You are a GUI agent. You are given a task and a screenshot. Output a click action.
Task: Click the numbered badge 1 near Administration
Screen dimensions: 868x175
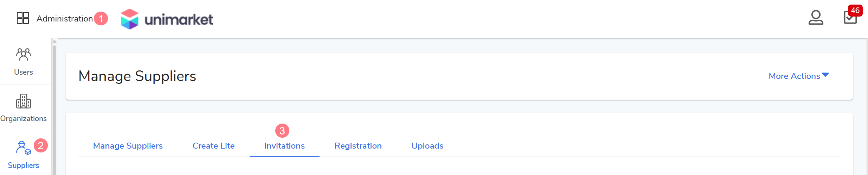tap(101, 19)
